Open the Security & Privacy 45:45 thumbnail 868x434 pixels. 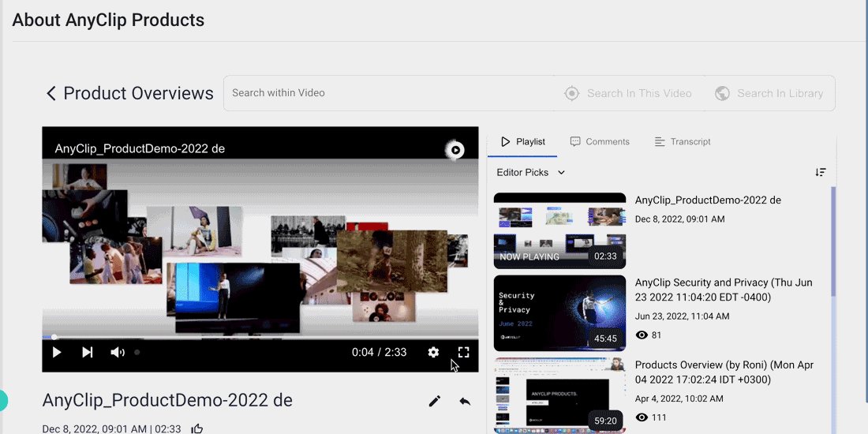pos(559,313)
